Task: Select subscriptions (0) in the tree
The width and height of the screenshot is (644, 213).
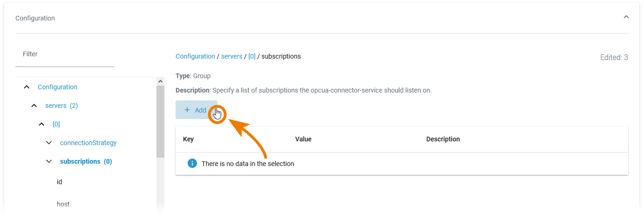Action: point(86,161)
